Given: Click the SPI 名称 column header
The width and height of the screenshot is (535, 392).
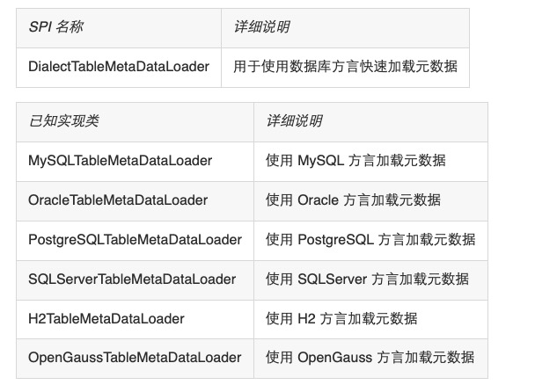Looking at the screenshot, I should [56, 27].
